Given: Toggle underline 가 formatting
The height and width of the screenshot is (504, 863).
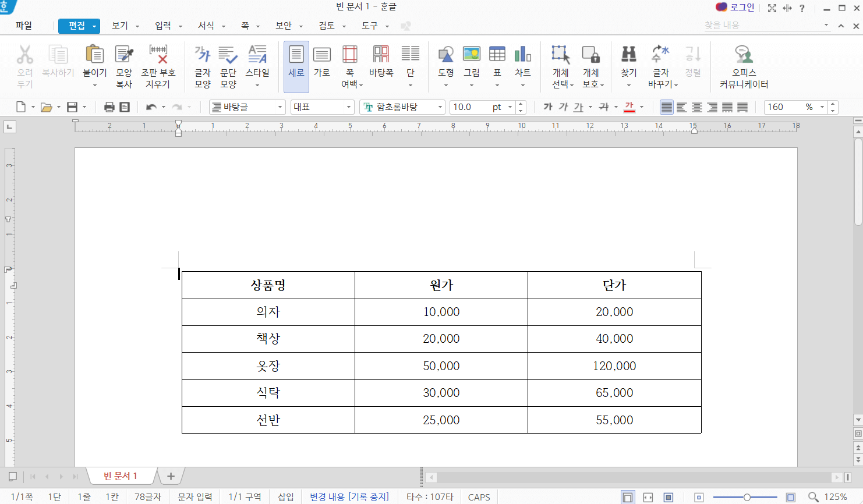Looking at the screenshot, I should (578, 107).
